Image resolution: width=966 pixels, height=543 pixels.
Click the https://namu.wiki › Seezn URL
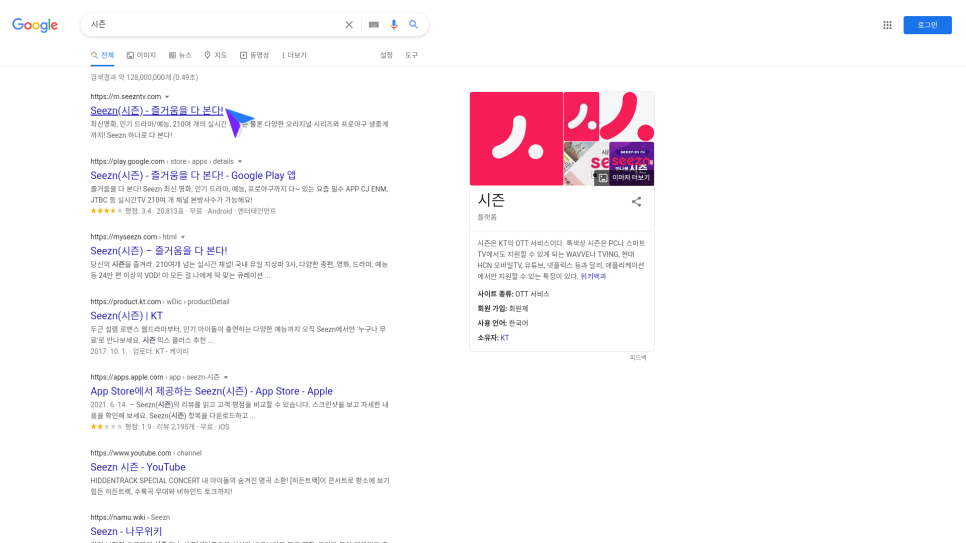click(130, 518)
